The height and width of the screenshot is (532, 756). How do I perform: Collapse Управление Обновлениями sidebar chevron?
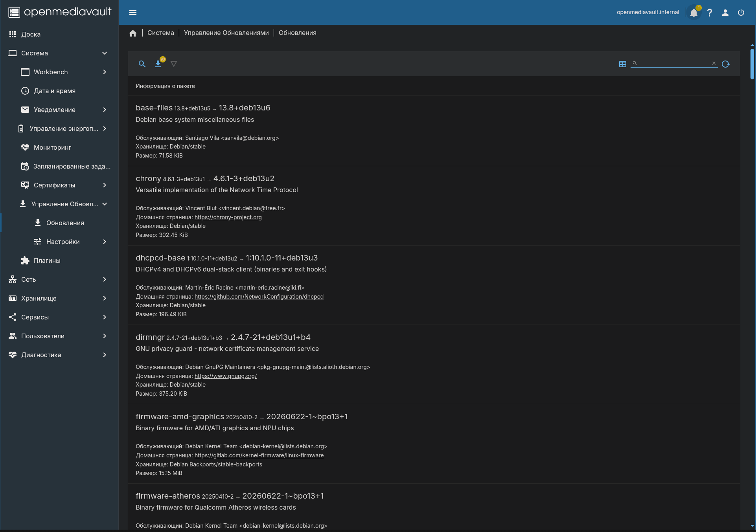point(105,204)
